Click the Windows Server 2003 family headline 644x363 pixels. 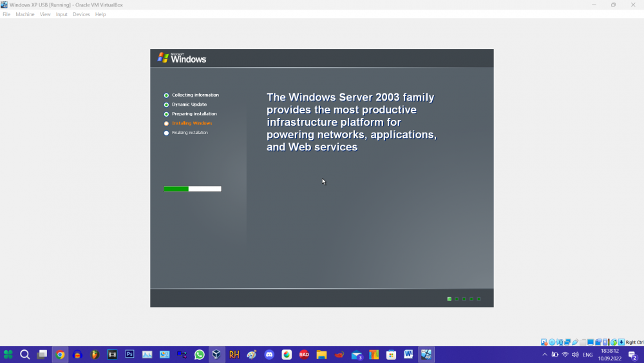(351, 122)
